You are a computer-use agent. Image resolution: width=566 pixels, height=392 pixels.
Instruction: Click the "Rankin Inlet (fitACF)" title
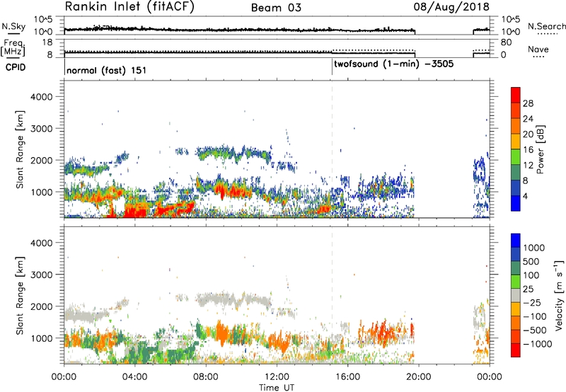(x=129, y=7)
